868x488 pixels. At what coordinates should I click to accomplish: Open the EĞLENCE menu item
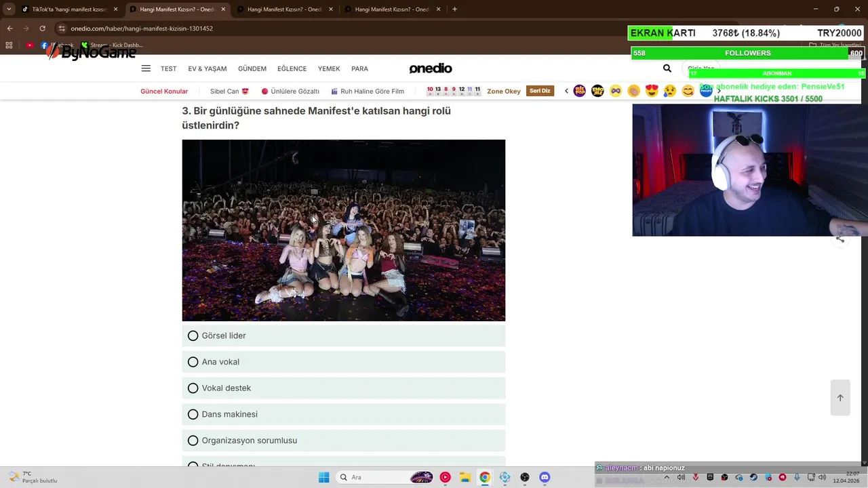(x=292, y=68)
